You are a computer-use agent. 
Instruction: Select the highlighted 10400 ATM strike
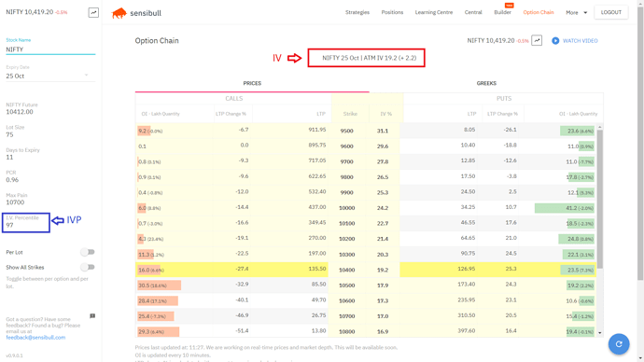click(x=346, y=270)
